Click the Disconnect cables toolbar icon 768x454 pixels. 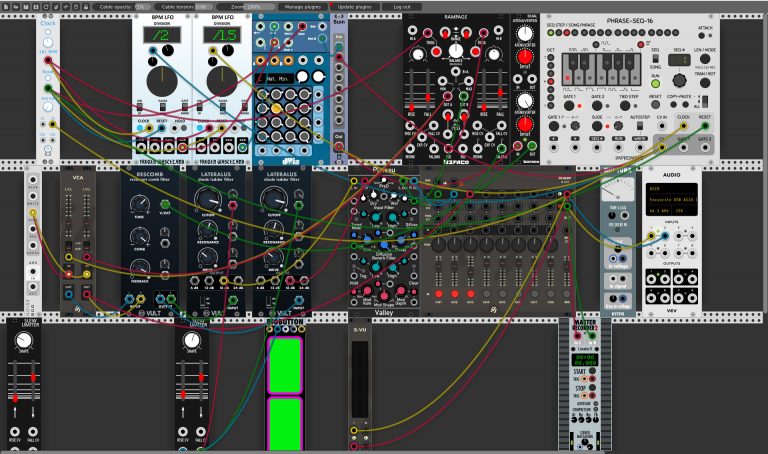56,6
